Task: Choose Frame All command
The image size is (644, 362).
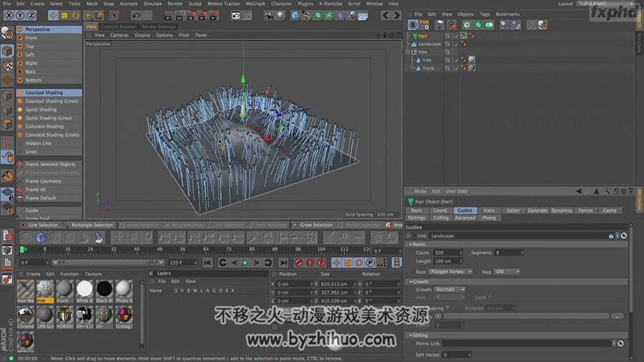Action: pos(49,190)
